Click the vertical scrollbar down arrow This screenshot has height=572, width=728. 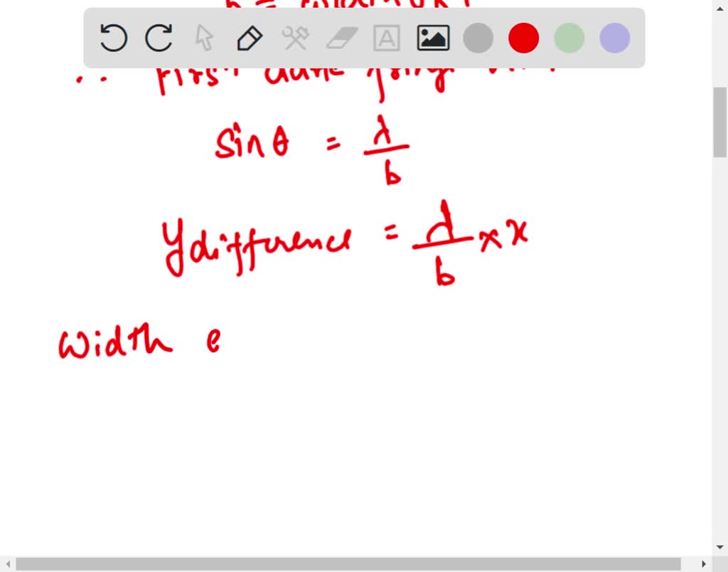719,546
